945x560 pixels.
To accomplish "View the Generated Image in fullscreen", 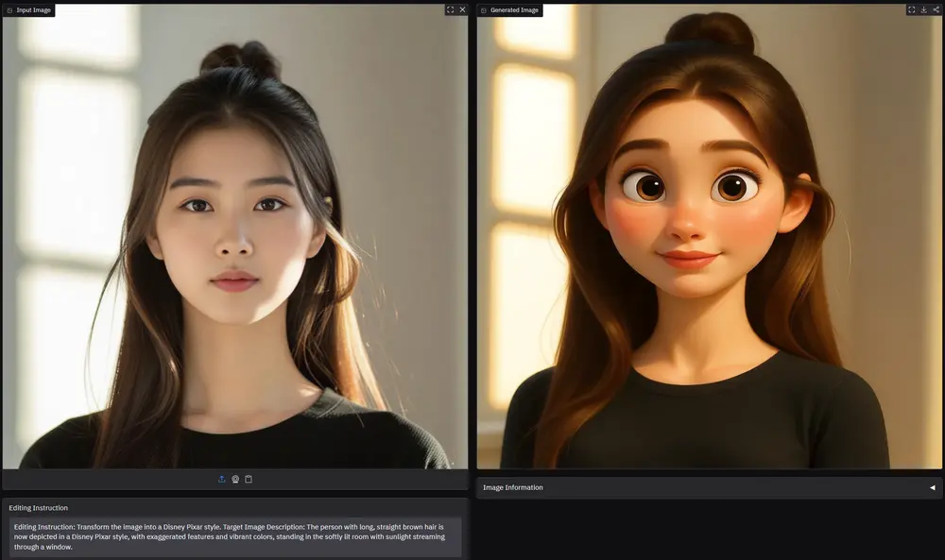I will pos(911,9).
